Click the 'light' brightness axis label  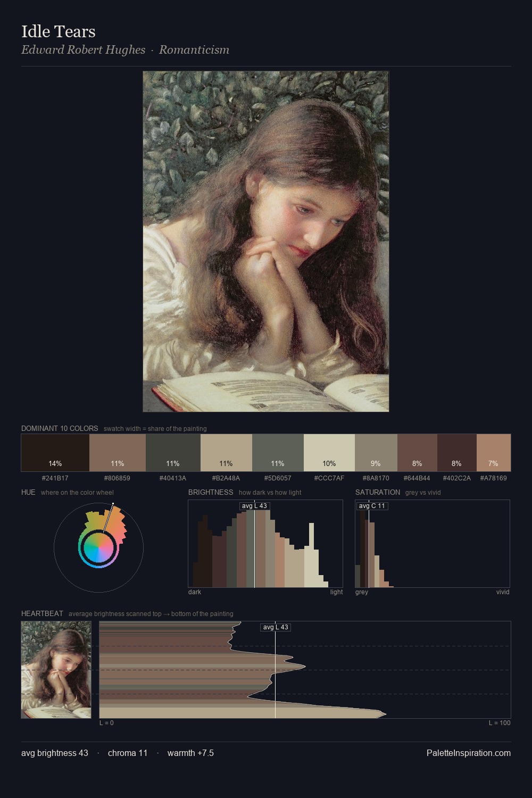(x=336, y=592)
